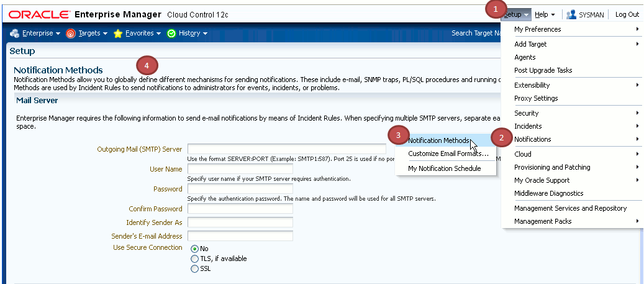Expand the Cloud submenu arrow
Screen dimensions: 644x284
tap(637, 154)
